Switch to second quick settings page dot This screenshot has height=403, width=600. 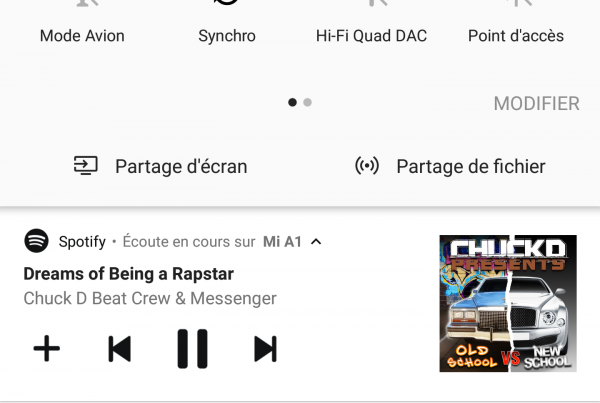307,102
